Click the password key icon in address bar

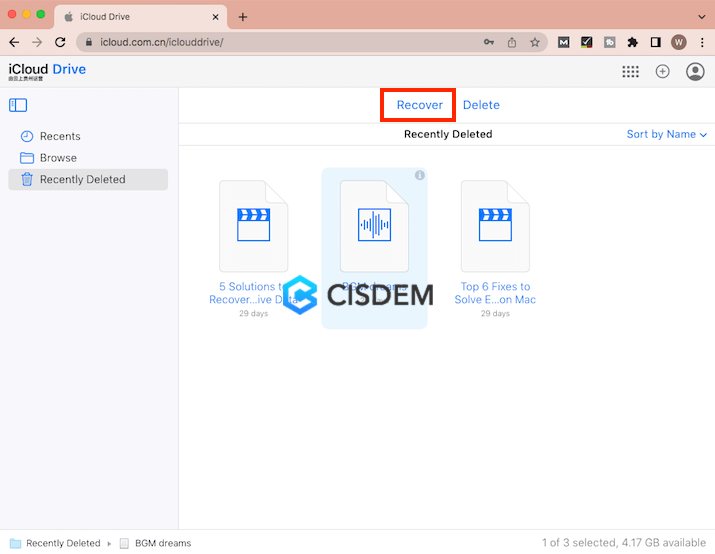point(489,42)
